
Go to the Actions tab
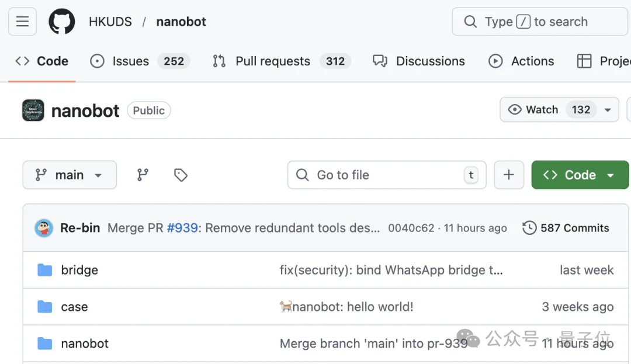532,61
